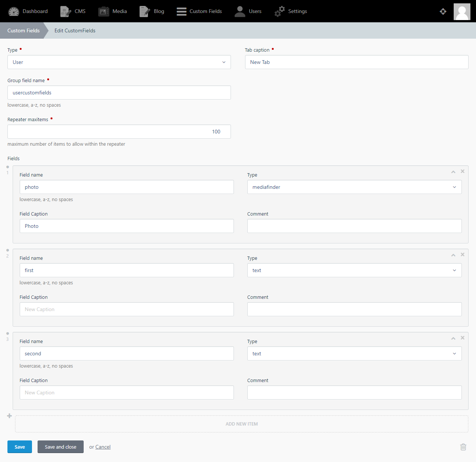Focus the second Field name input
This screenshot has height=462, width=476.
coord(127,353)
